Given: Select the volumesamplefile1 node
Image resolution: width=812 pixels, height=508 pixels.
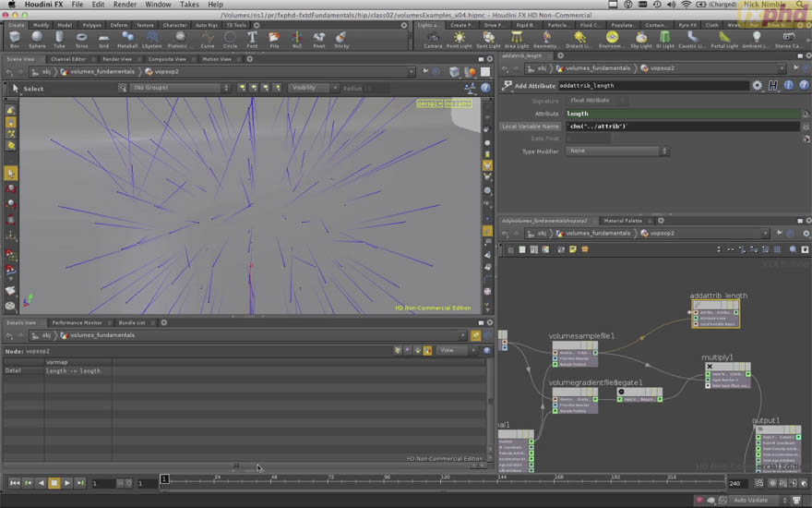Looking at the screenshot, I should [x=575, y=354].
